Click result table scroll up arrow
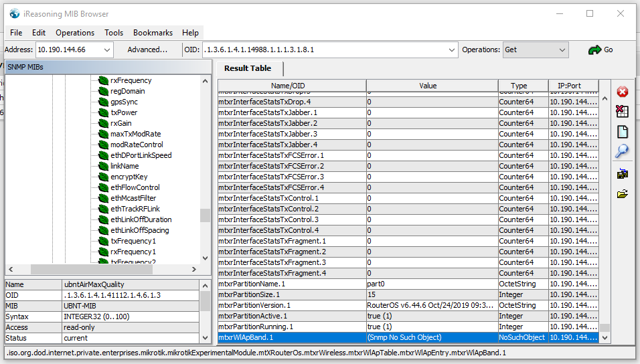Viewport: 640px width, 364px height. [605, 98]
